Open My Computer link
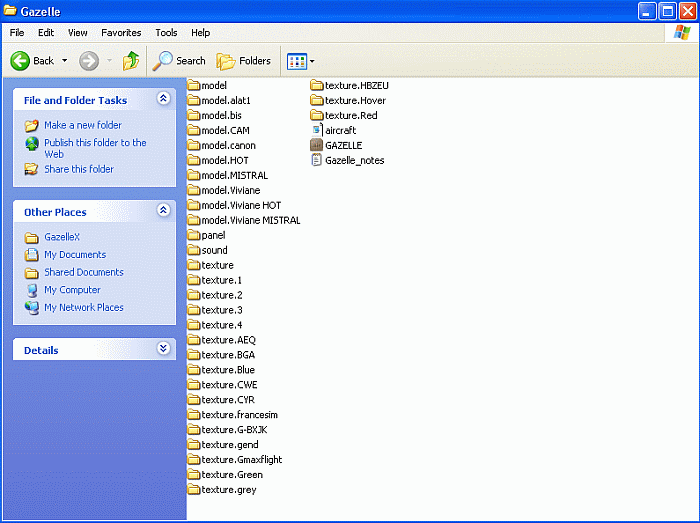 point(72,290)
